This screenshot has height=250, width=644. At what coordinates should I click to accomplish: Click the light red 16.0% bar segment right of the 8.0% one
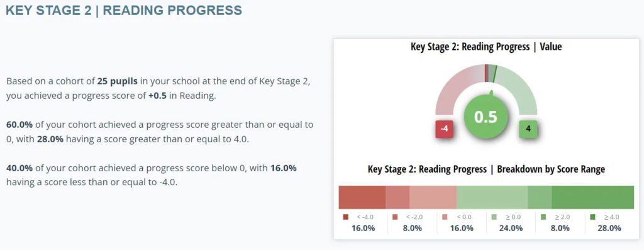[x=433, y=197]
